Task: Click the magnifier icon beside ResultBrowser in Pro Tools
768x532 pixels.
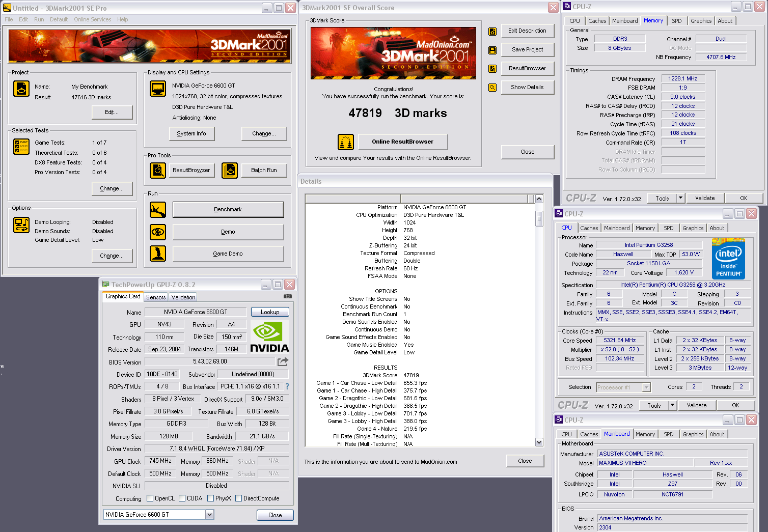Action: 158,170
